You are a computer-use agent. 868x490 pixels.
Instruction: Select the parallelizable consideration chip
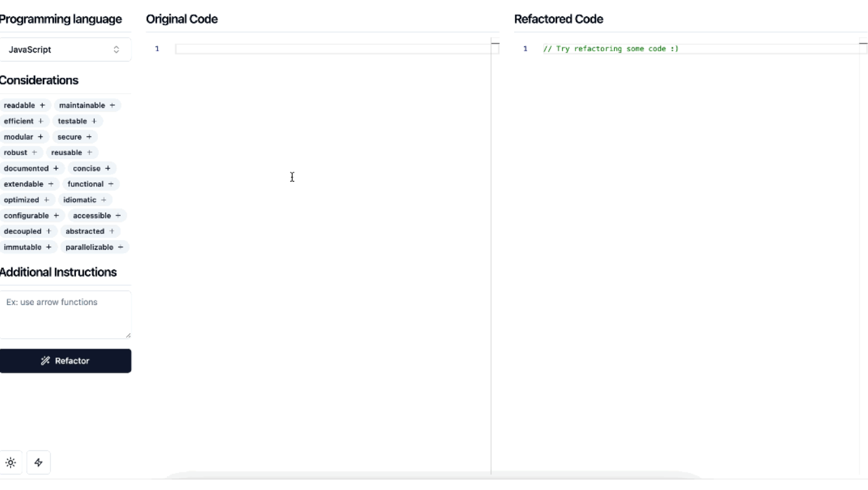(94, 247)
